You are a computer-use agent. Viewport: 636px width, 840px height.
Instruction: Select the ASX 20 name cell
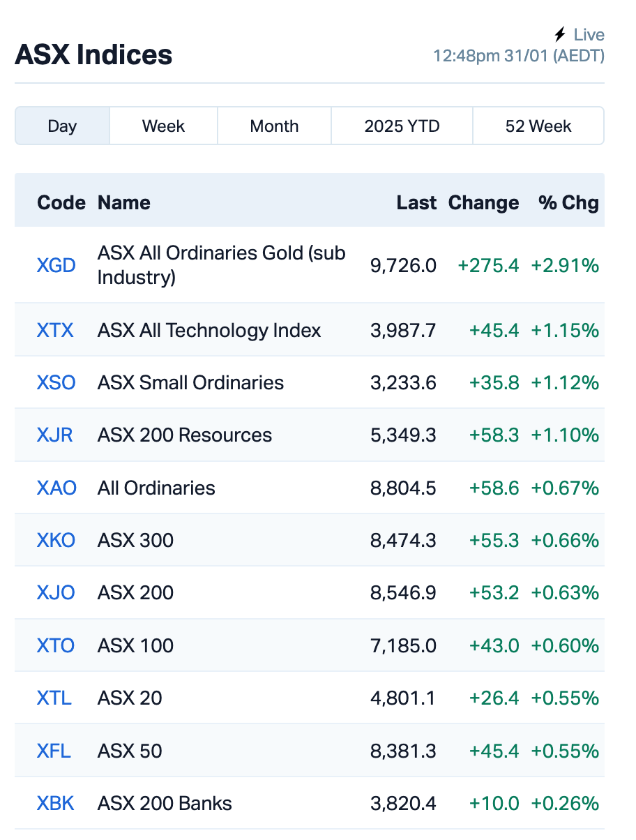(130, 698)
